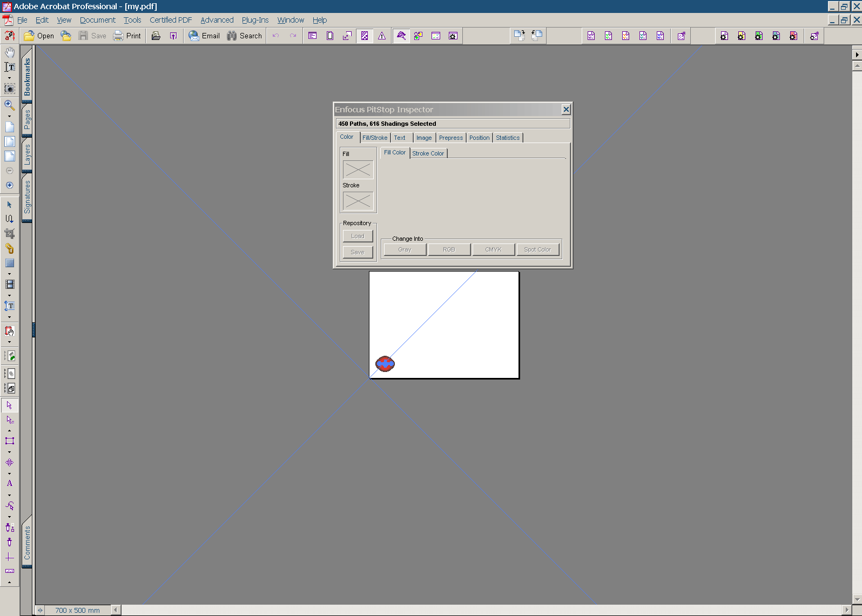Toggle the checkerboard wireframe view icon

(365, 36)
